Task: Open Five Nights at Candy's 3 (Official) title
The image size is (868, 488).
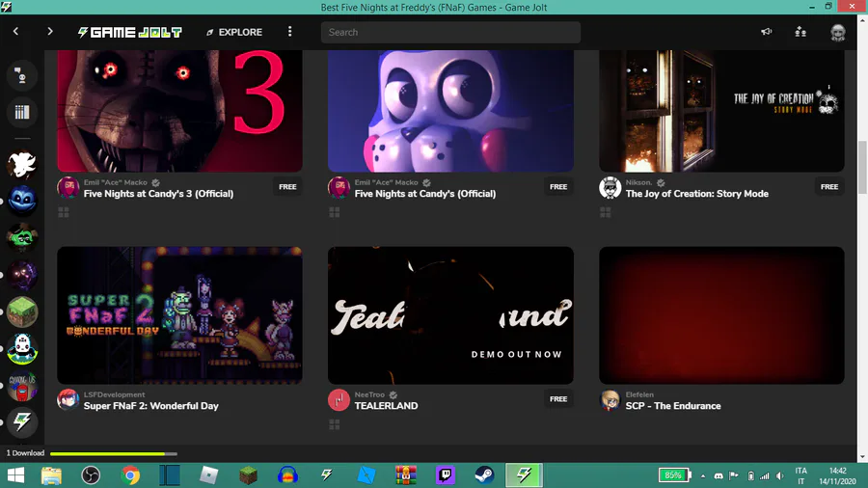Action: point(158,194)
